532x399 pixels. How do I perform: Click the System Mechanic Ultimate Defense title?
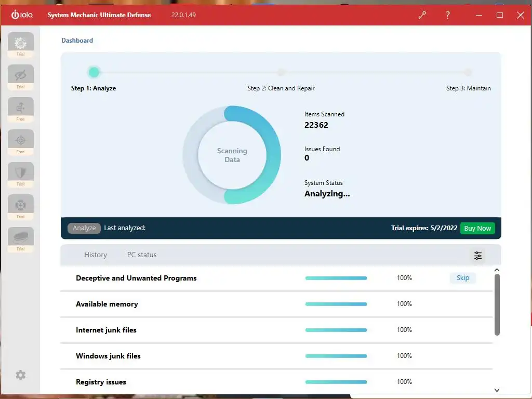coord(99,15)
